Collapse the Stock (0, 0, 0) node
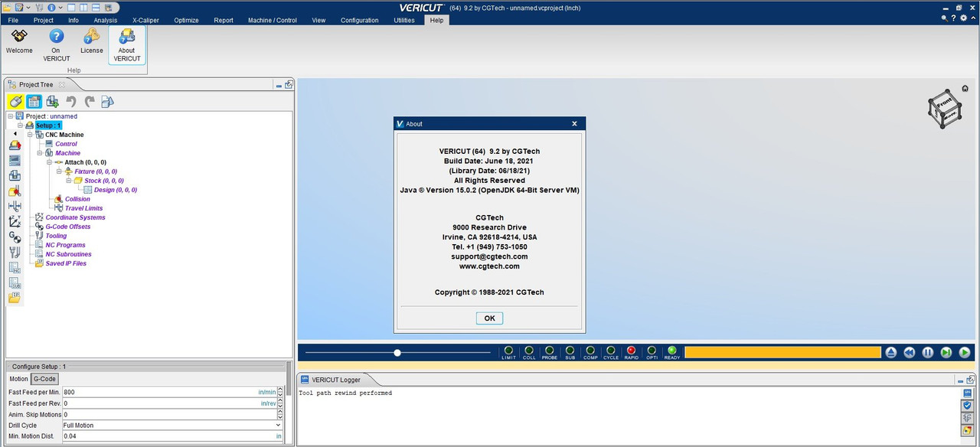 [x=68, y=181]
